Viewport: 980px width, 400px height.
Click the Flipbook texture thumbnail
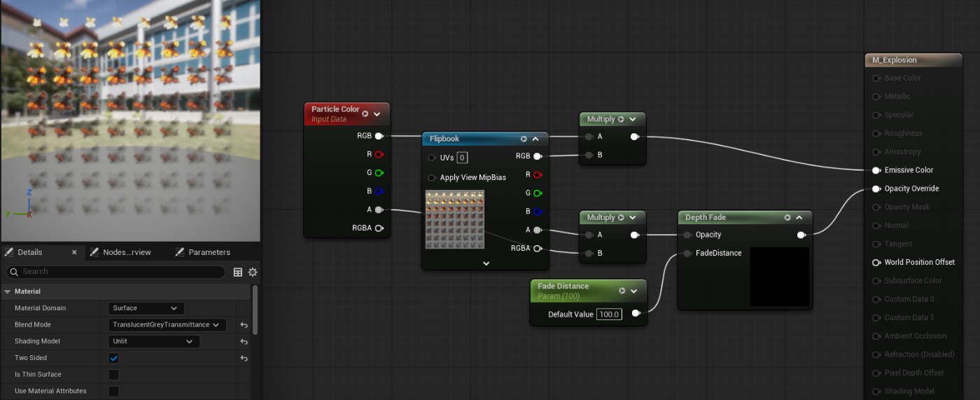point(454,219)
